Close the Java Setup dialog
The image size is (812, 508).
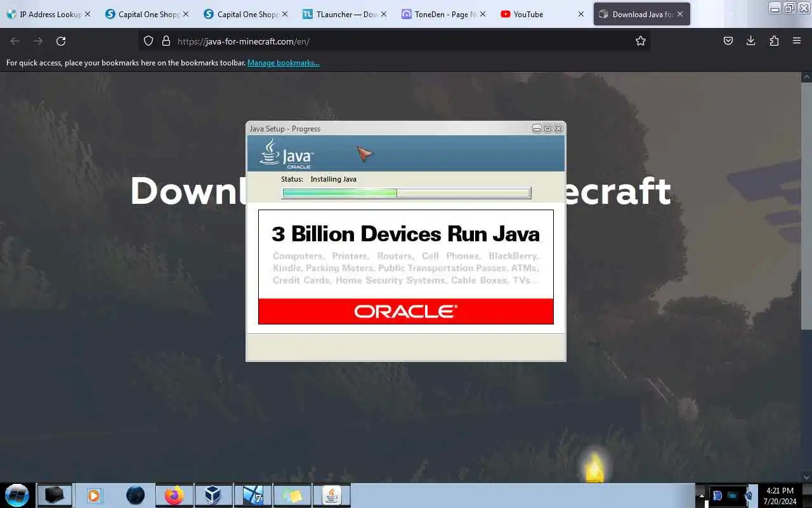pos(558,128)
